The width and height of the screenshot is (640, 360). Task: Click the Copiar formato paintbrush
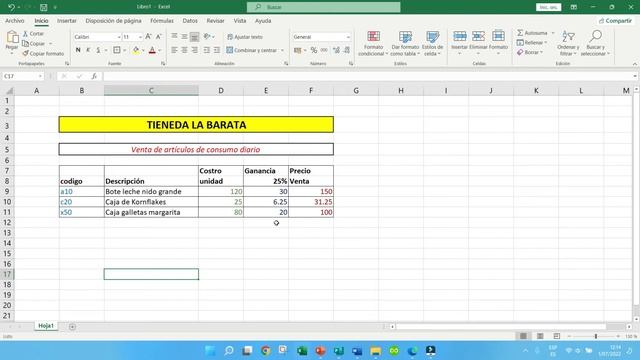43,53
